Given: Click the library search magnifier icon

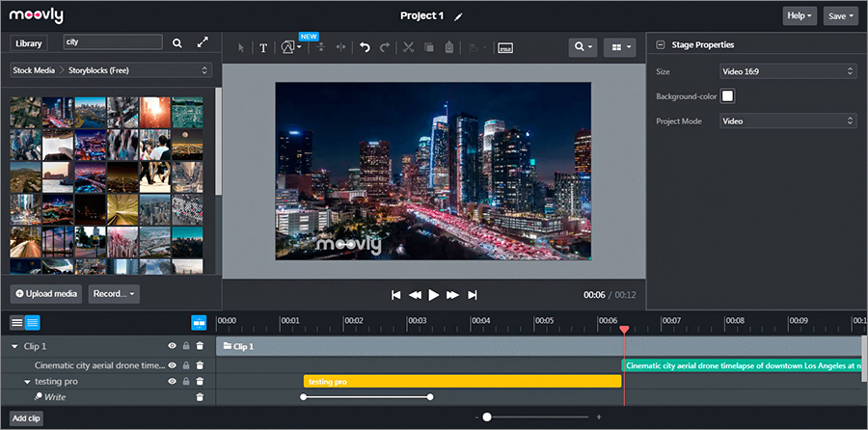Looking at the screenshot, I should (177, 43).
